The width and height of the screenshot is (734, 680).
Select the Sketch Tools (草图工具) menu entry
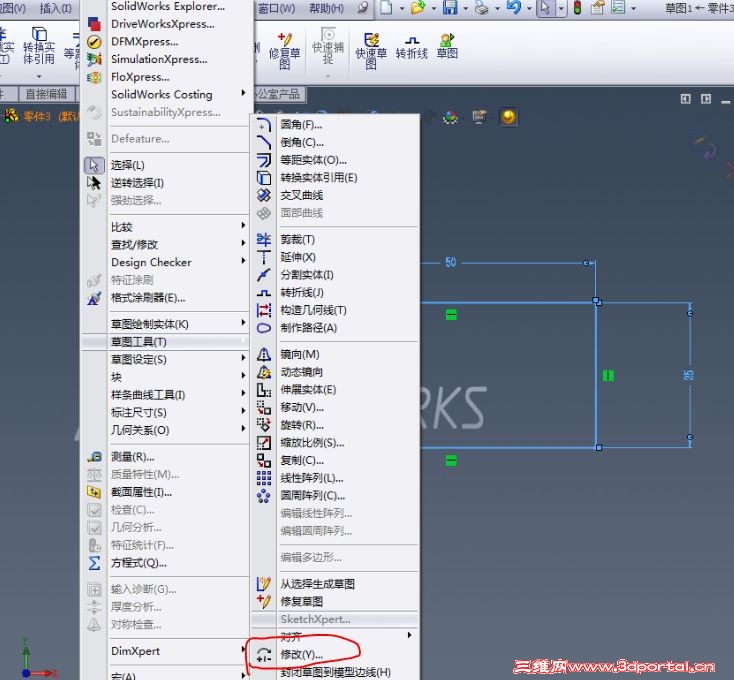(x=166, y=342)
